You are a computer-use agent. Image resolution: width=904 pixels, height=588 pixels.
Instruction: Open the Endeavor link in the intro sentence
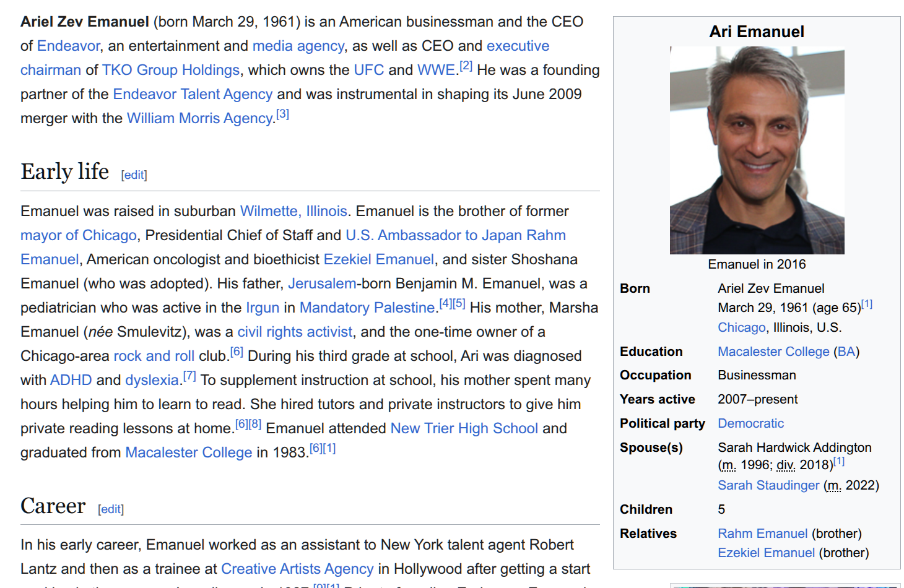tap(68, 46)
